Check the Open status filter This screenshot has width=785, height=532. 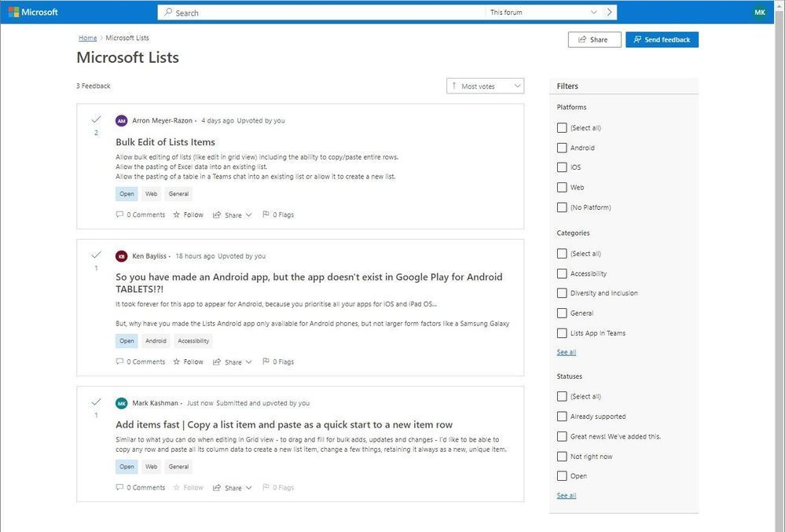point(562,476)
